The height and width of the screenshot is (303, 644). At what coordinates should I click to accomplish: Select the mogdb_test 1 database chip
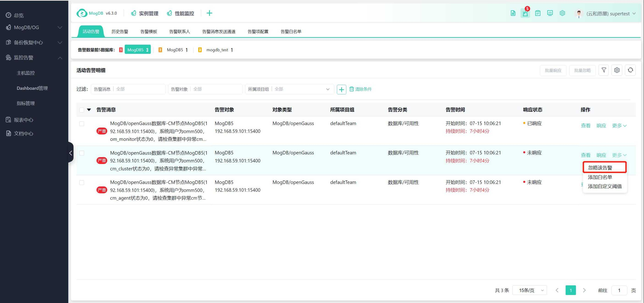[x=220, y=50]
